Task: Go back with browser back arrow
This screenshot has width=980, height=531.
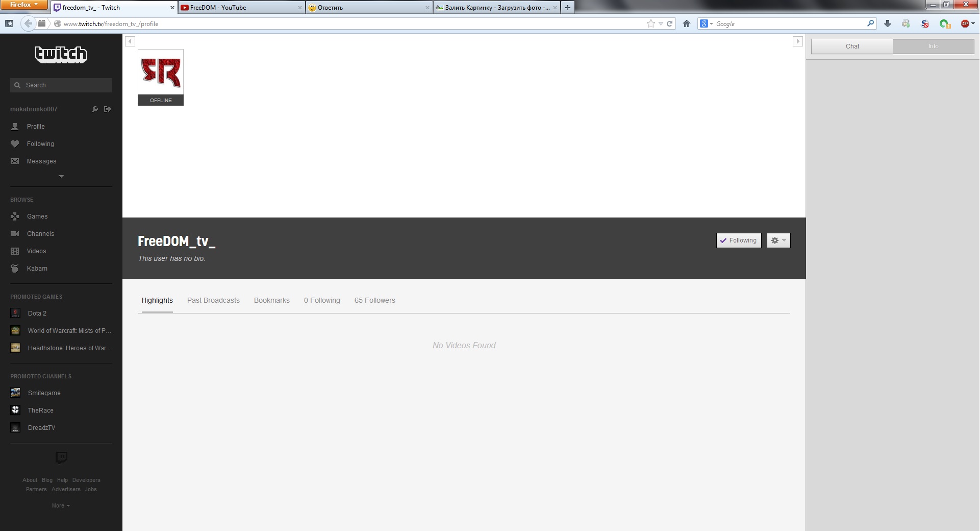Action: pyautogui.click(x=29, y=23)
